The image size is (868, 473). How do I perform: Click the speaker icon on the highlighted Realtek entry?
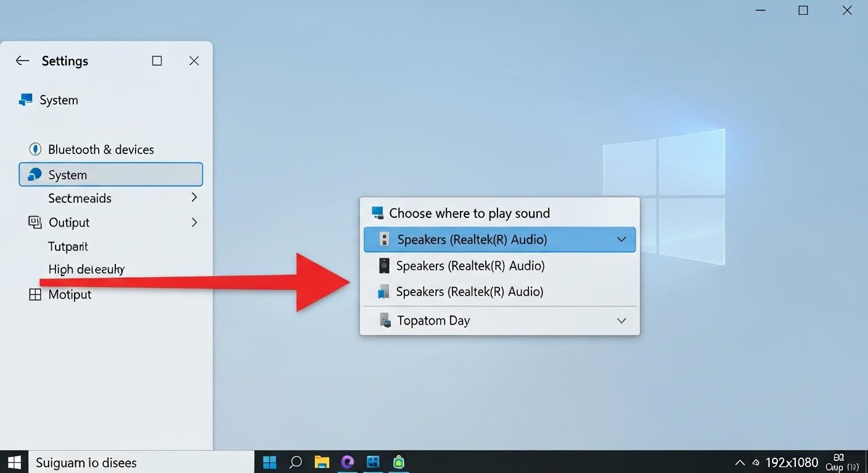click(x=383, y=239)
